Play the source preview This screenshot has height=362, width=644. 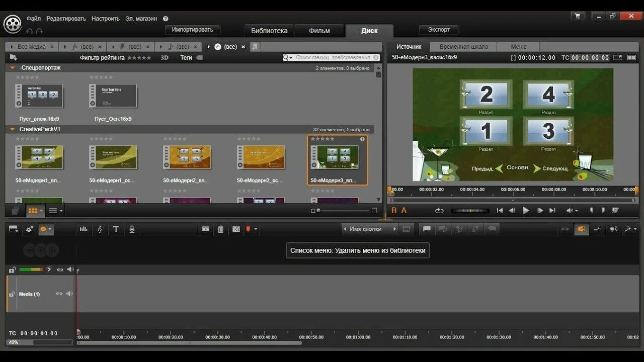[x=526, y=211]
